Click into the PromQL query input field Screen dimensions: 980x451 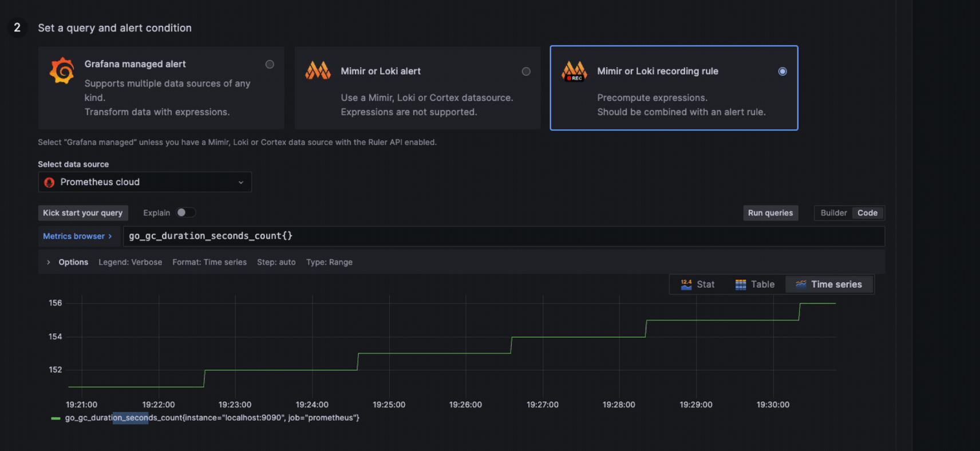click(x=504, y=236)
